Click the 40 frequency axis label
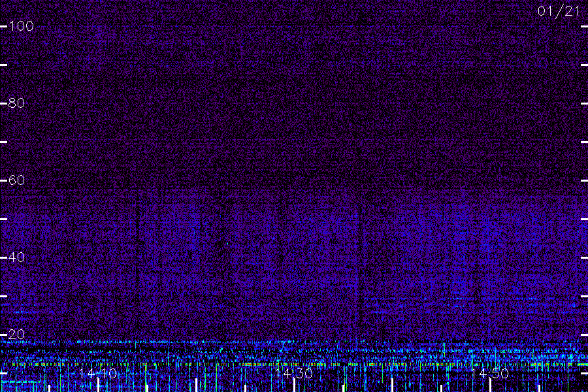Viewport: 588px width, 392px height. 16,257
